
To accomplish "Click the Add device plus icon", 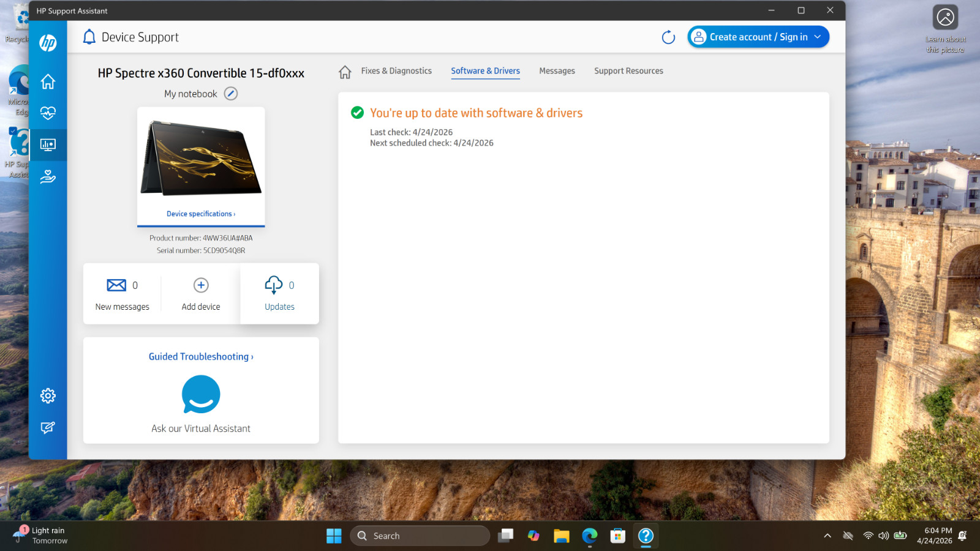I will click(201, 285).
